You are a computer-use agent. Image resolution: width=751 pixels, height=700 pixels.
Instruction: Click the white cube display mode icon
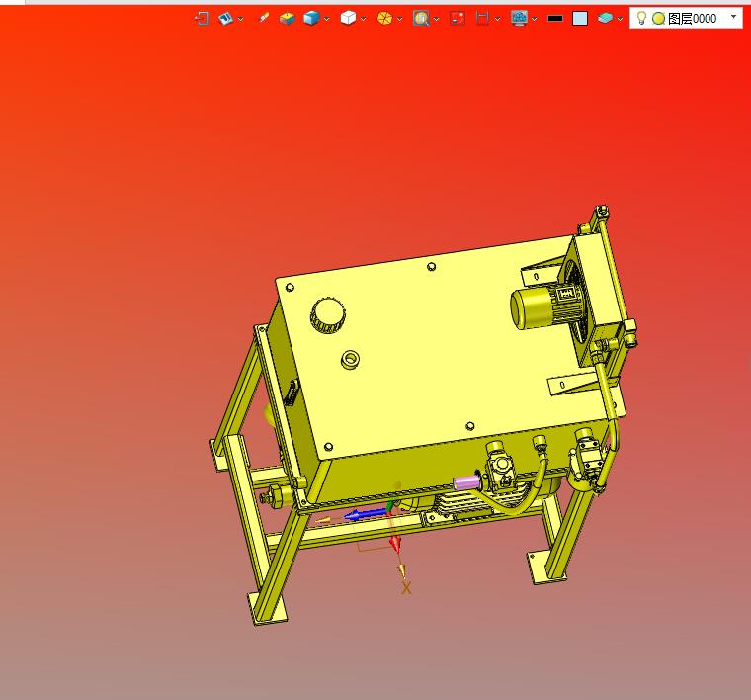pyautogui.click(x=348, y=18)
